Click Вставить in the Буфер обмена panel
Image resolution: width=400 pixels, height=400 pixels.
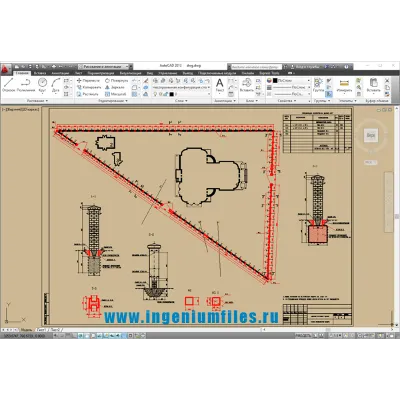tap(373, 85)
